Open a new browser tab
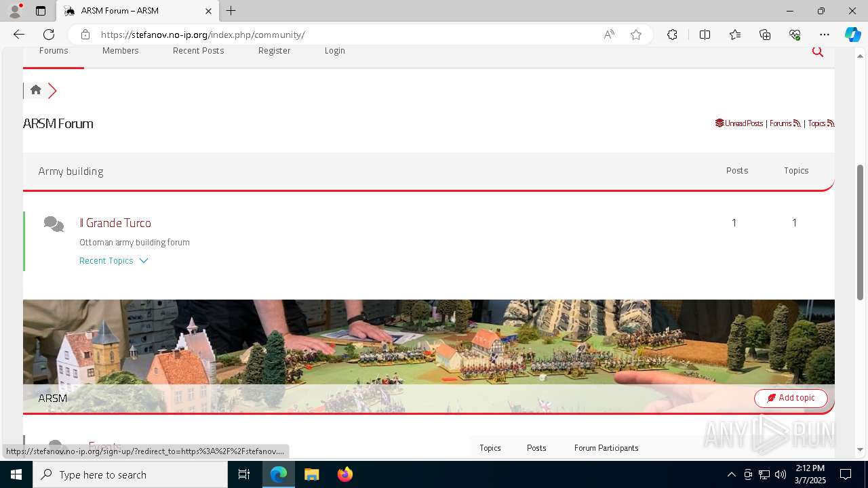 [231, 11]
